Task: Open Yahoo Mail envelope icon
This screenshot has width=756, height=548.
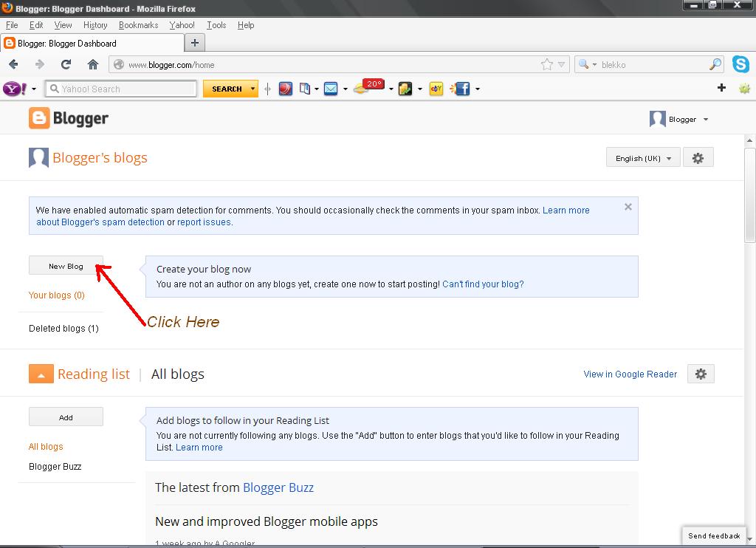Action: (x=331, y=89)
